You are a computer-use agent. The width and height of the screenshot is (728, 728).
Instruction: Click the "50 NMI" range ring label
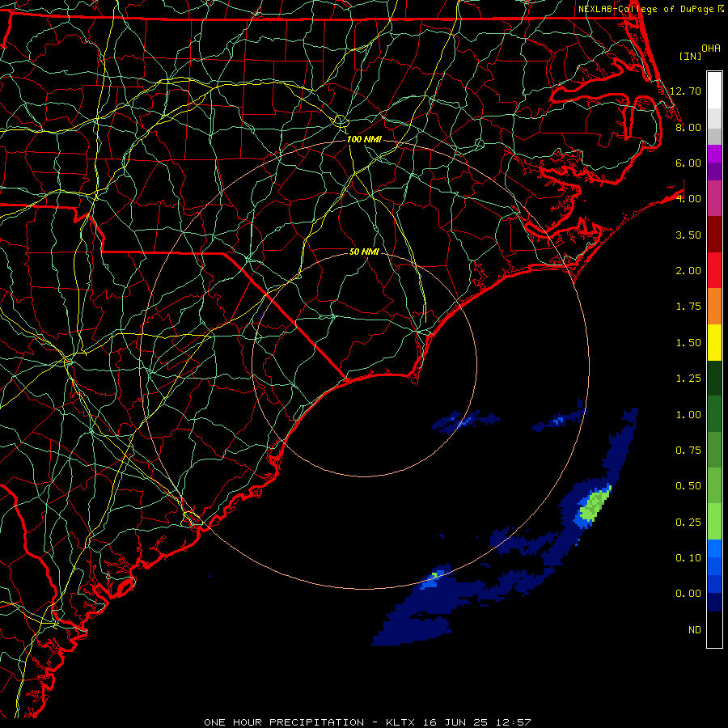click(364, 252)
